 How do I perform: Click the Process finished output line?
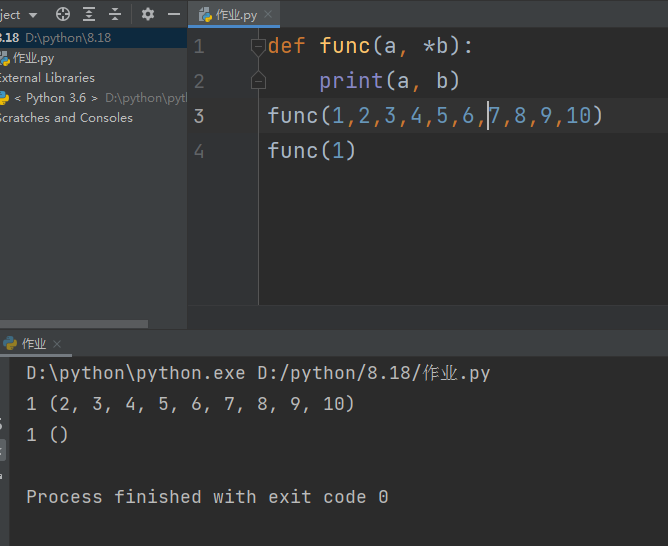point(207,497)
